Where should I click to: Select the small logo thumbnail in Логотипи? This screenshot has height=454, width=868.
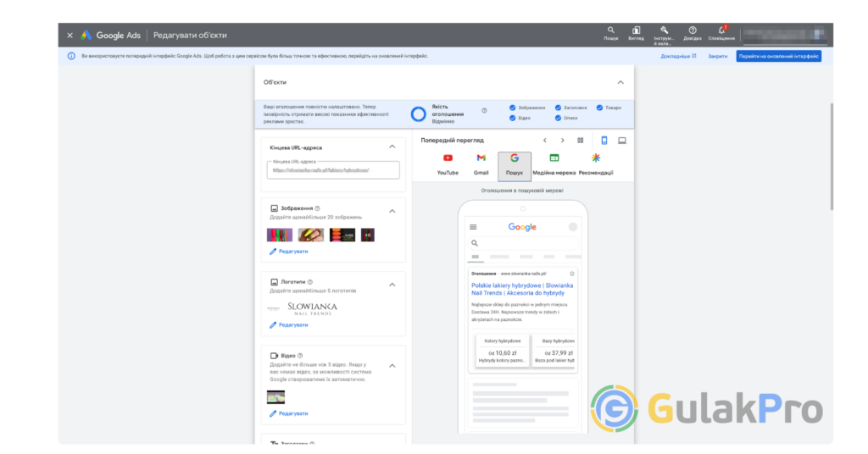(x=274, y=308)
